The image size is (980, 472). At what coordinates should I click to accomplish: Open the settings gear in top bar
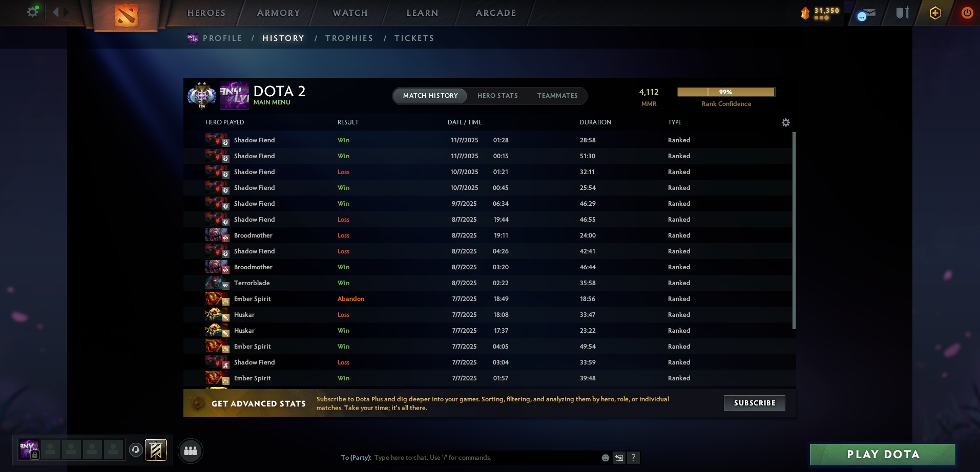pos(33,12)
